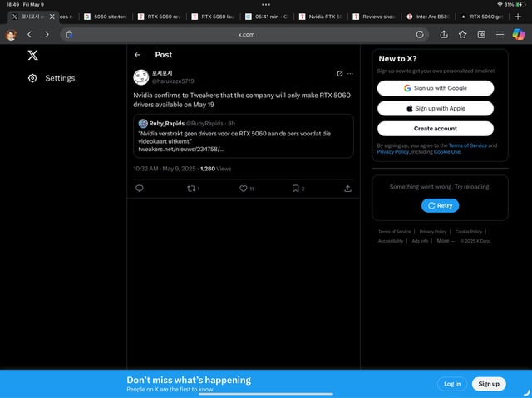
Task: Tap the battery indicator in status bar
Action: (521, 5)
